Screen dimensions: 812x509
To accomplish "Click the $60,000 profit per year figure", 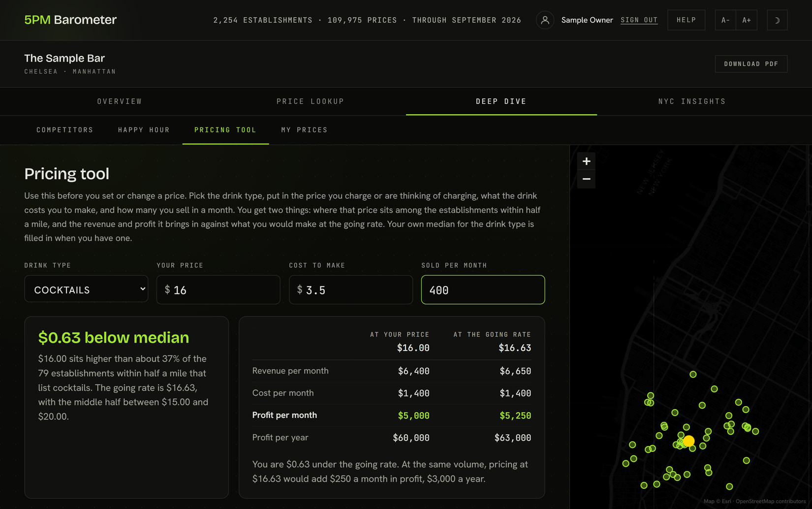I will tap(411, 438).
